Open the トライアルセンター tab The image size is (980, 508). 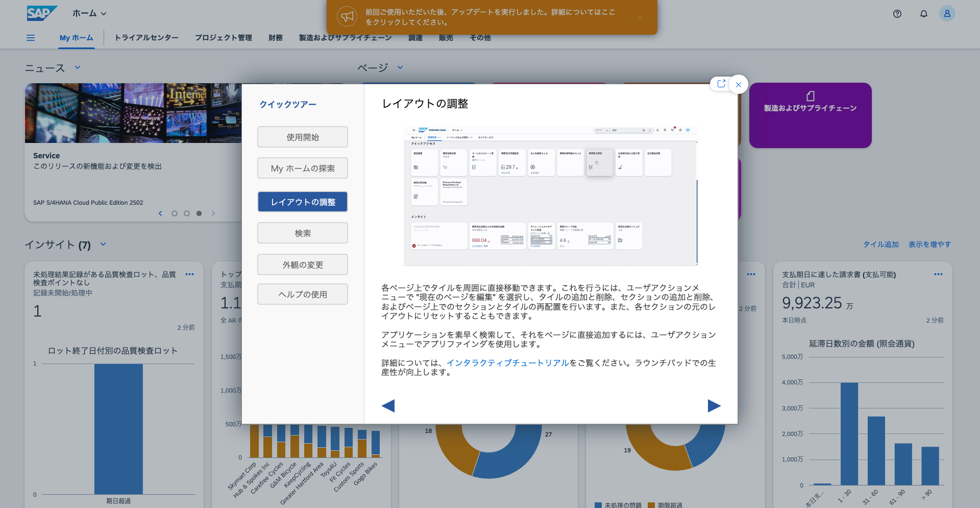click(x=146, y=38)
